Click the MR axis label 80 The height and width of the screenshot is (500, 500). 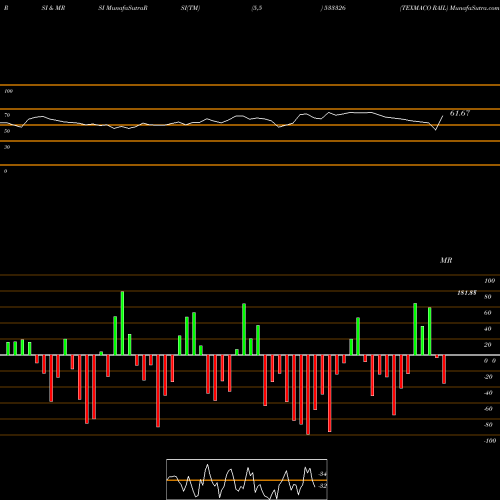click(488, 297)
